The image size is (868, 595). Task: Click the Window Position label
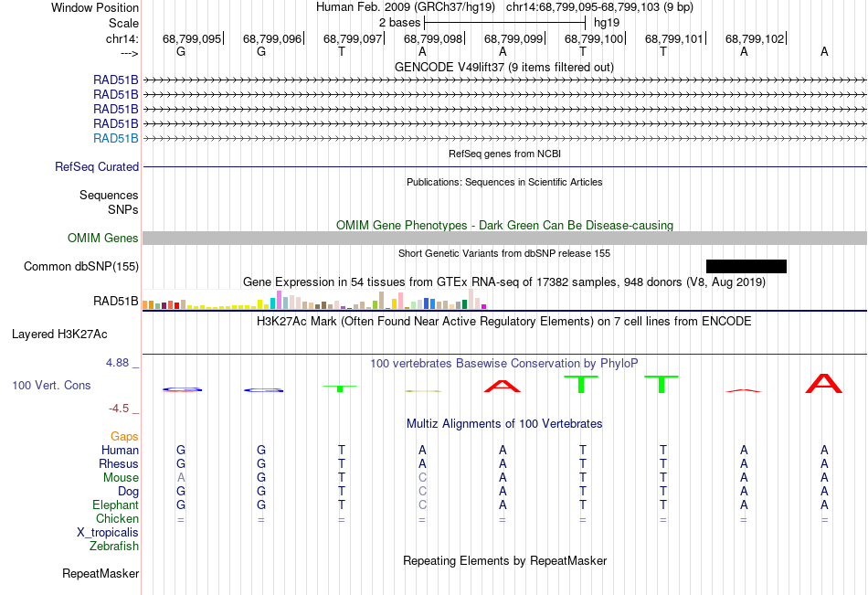(x=95, y=7)
